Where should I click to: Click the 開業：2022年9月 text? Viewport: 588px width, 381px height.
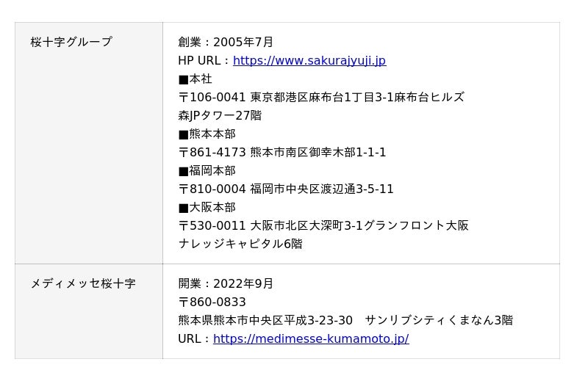click(226, 284)
